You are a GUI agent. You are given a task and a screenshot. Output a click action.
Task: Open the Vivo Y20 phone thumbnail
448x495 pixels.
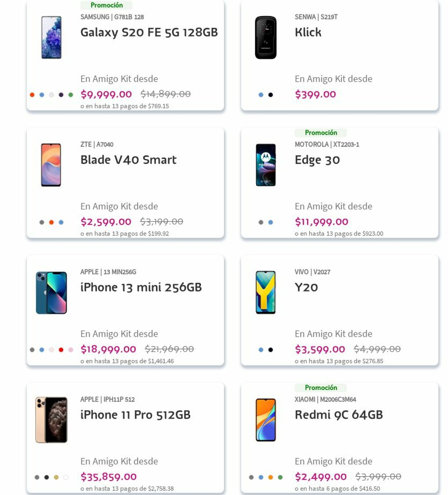tap(266, 293)
